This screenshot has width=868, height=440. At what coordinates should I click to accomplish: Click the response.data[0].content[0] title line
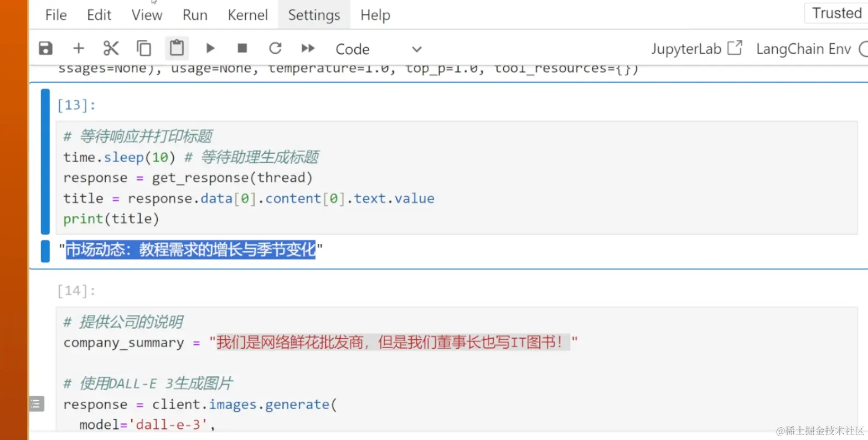(249, 198)
